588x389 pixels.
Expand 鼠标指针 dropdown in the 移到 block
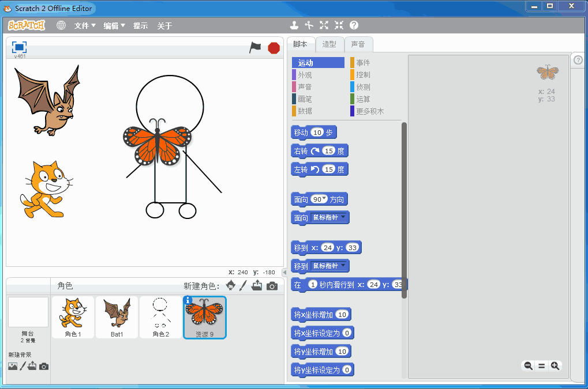pos(343,266)
